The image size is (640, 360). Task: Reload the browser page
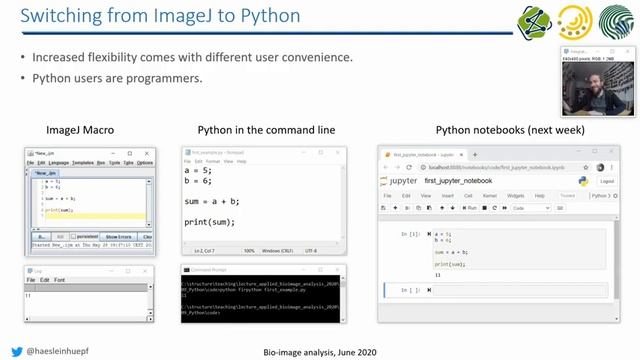(409, 167)
